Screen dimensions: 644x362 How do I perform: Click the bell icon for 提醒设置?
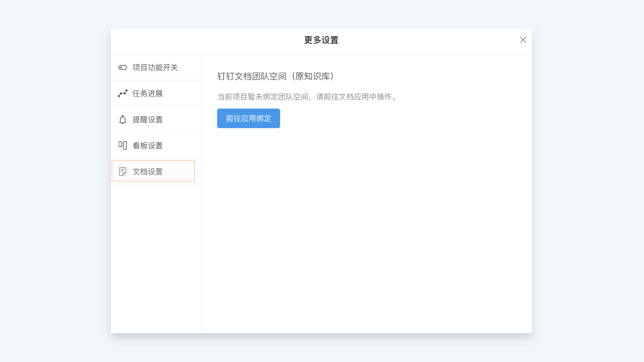pyautogui.click(x=122, y=119)
